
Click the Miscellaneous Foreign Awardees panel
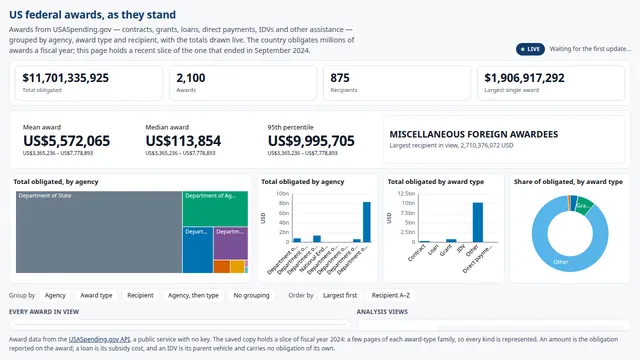point(504,139)
